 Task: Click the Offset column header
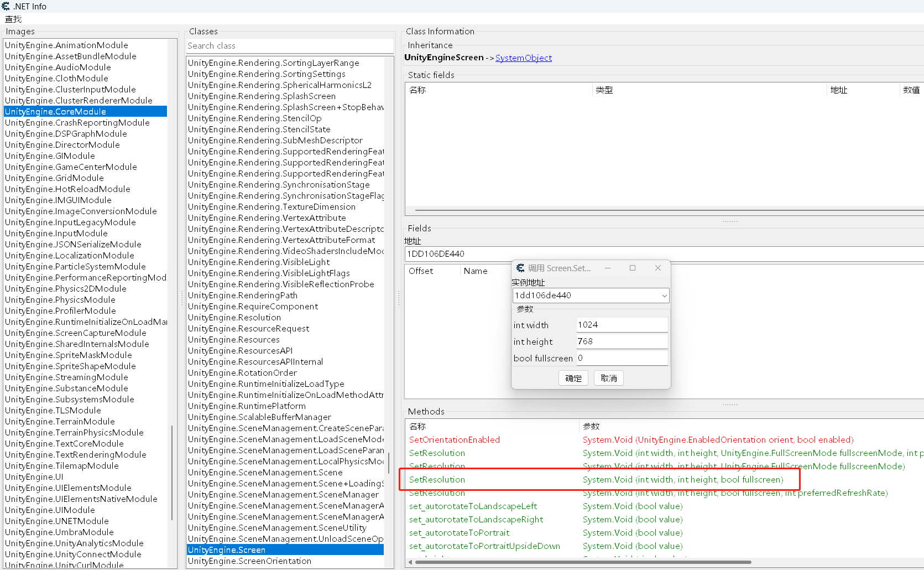pyautogui.click(x=421, y=271)
